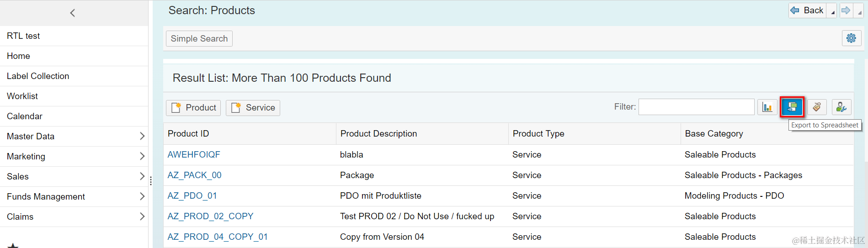Screen dimensions: 868x248
Task: Collapse the navigation sidebar with left chevron
Action: click(x=73, y=13)
